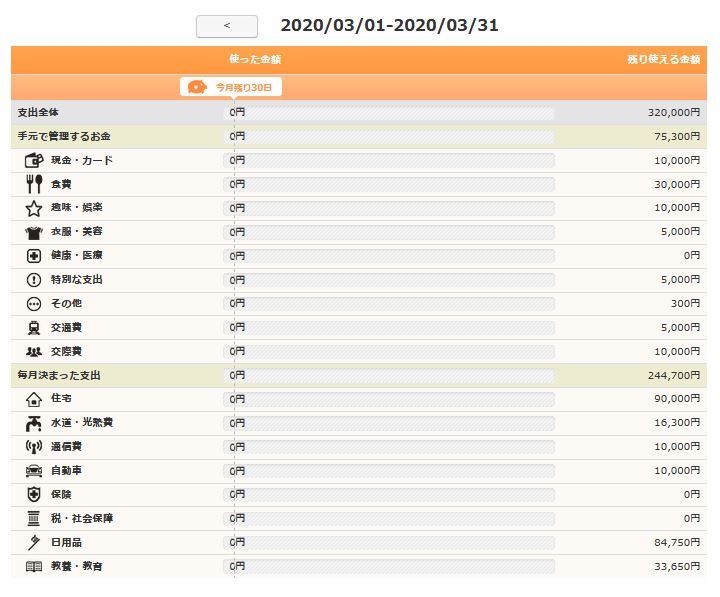The height and width of the screenshot is (597, 720).
Task: Select the 毎月決まった支出 section header
Action: pos(58,375)
